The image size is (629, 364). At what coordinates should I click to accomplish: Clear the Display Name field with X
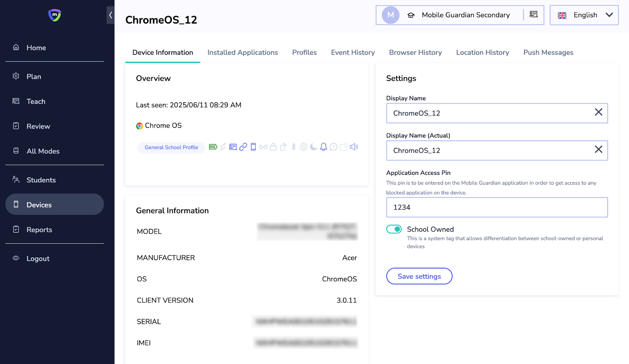tap(598, 112)
